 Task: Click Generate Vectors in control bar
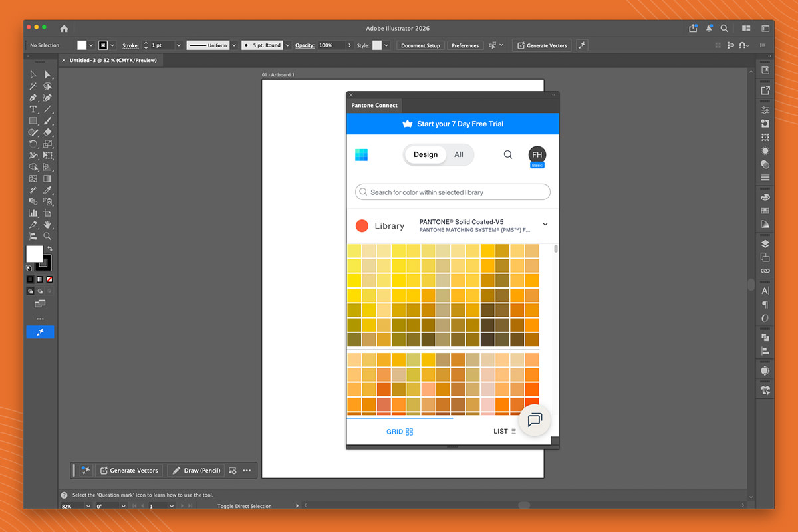(541, 45)
